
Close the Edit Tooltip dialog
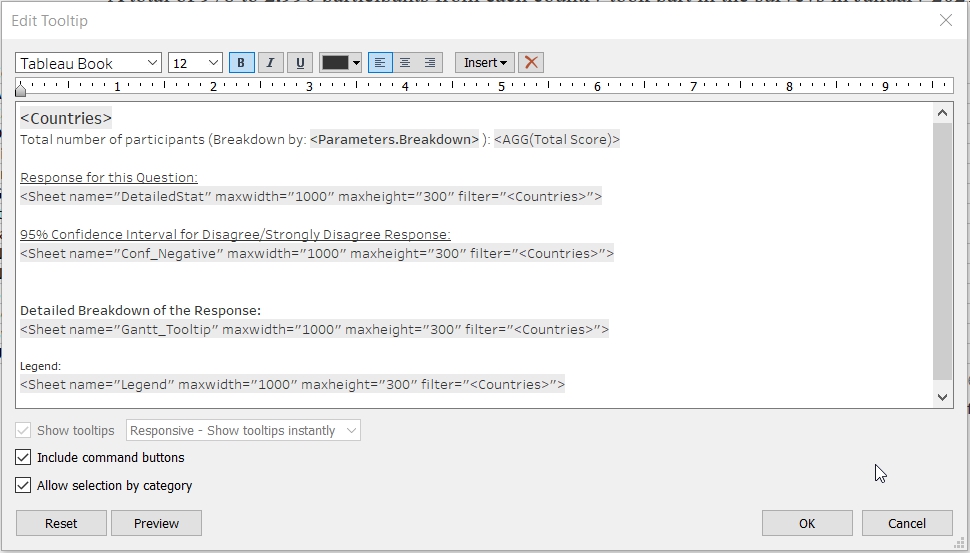point(946,20)
